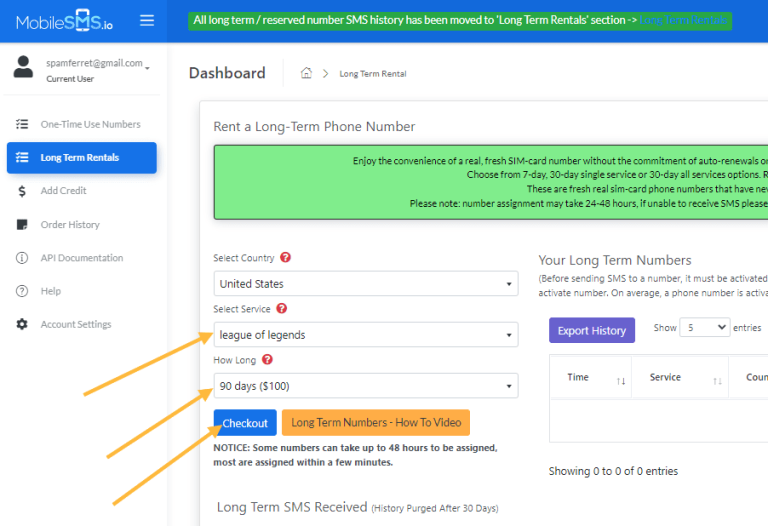The image size is (768, 526).
Task: Change the Show entries count dropdown
Action: coord(705,328)
